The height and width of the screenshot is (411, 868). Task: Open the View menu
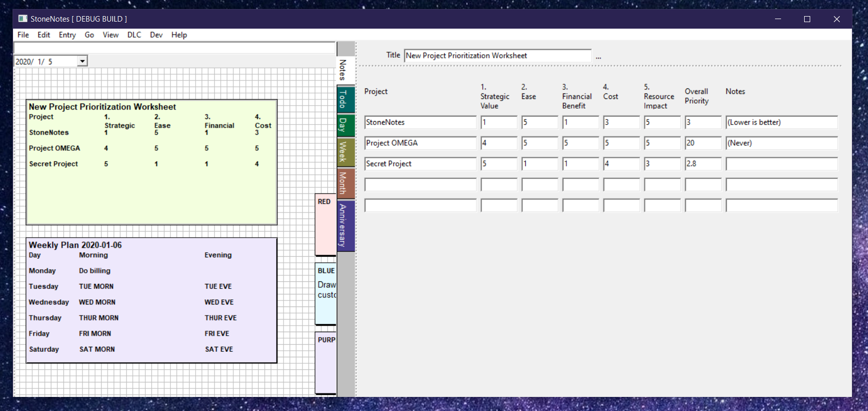(x=111, y=35)
